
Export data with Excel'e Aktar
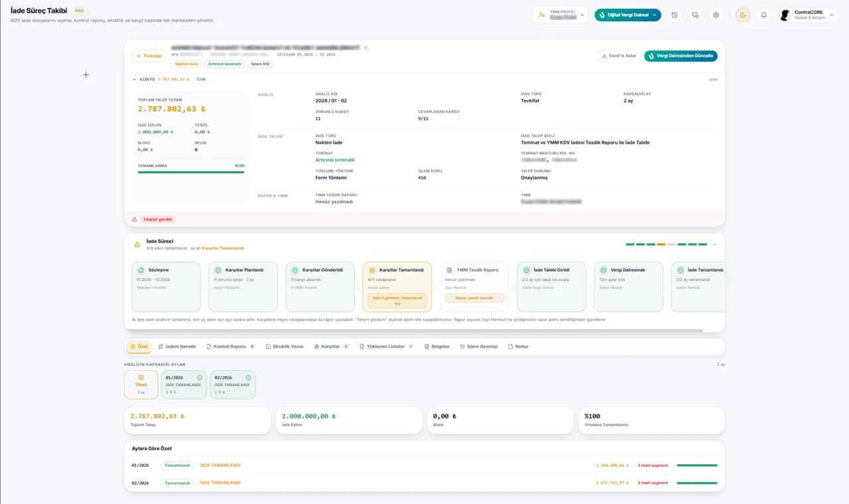[619, 56]
